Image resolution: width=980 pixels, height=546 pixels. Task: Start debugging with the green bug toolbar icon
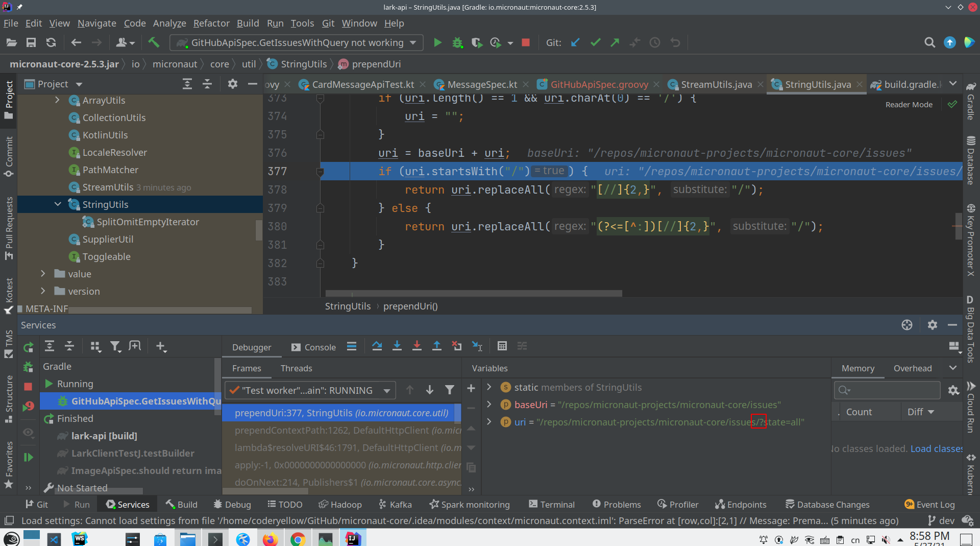[457, 42]
